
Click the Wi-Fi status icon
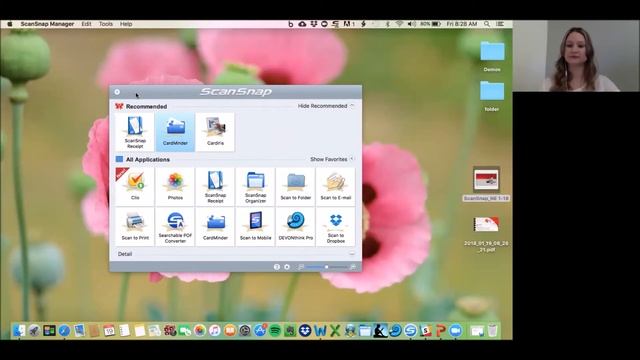click(x=399, y=24)
